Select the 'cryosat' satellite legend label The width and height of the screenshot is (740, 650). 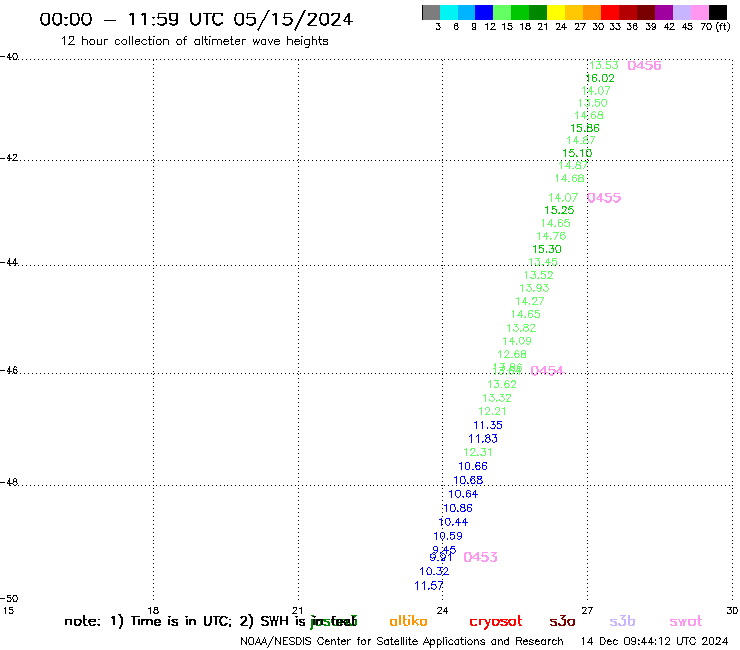click(x=496, y=622)
